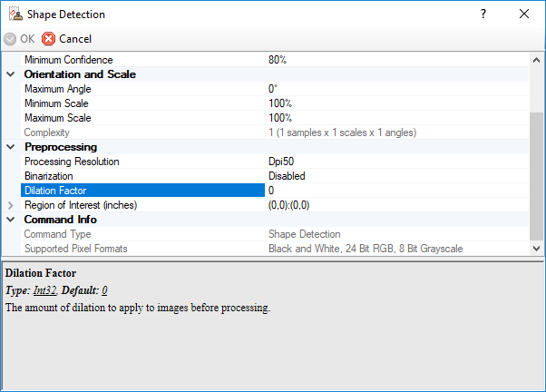Click the Default 0 link

(104, 290)
